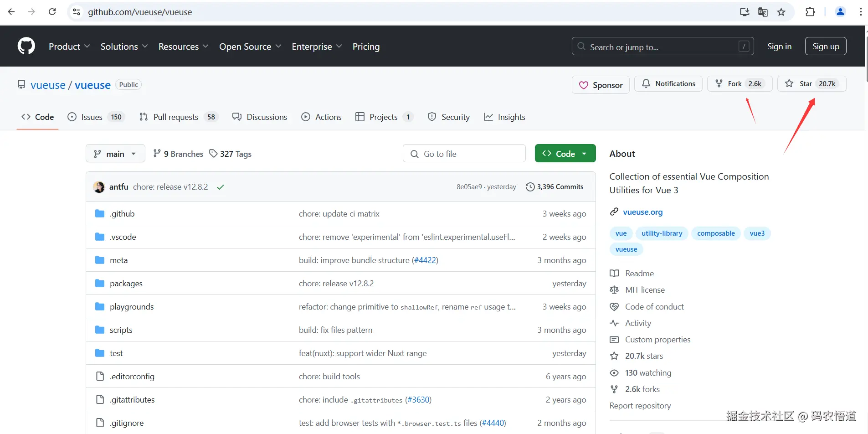Go back with browser back arrow
The image size is (868, 434).
pos(11,12)
